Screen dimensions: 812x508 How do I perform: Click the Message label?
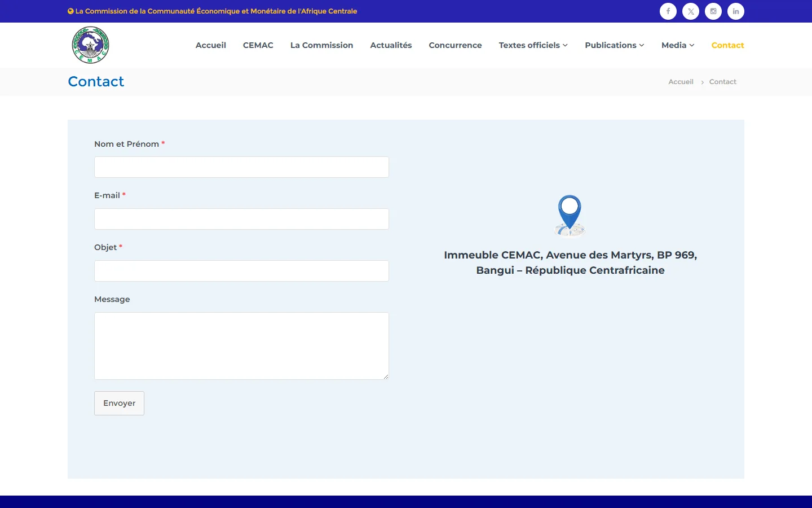coord(112,299)
